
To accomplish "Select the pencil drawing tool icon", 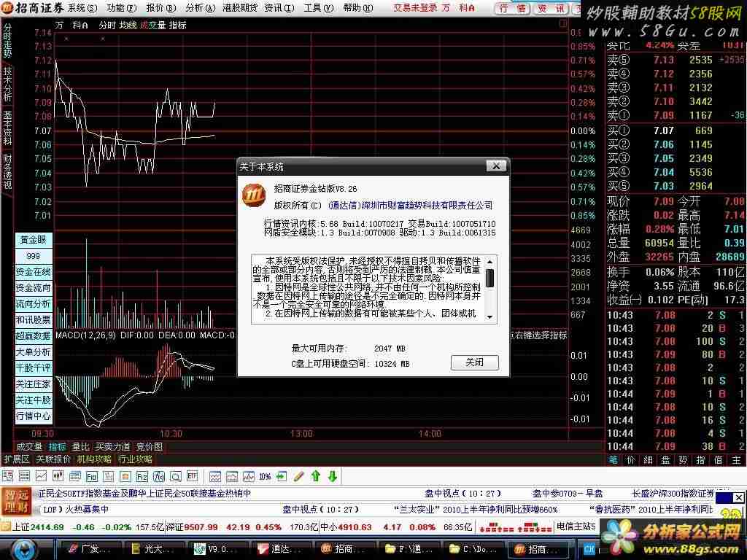I will coord(298,475).
